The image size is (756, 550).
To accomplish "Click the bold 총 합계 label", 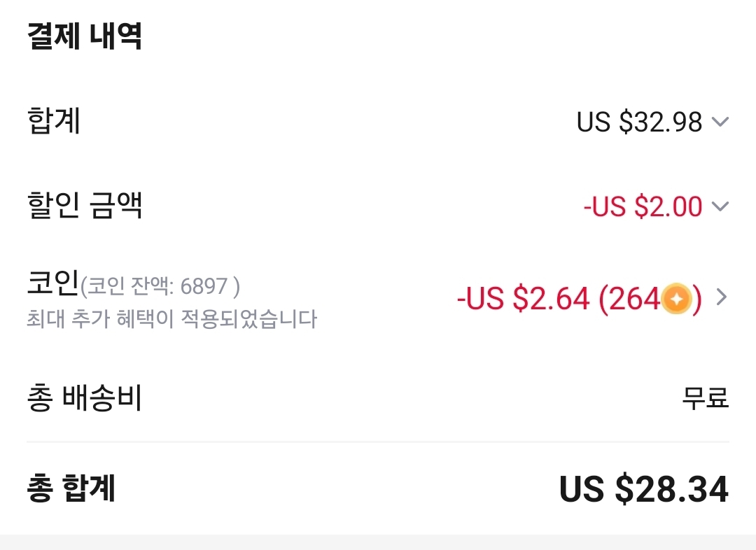I will click(x=71, y=488).
